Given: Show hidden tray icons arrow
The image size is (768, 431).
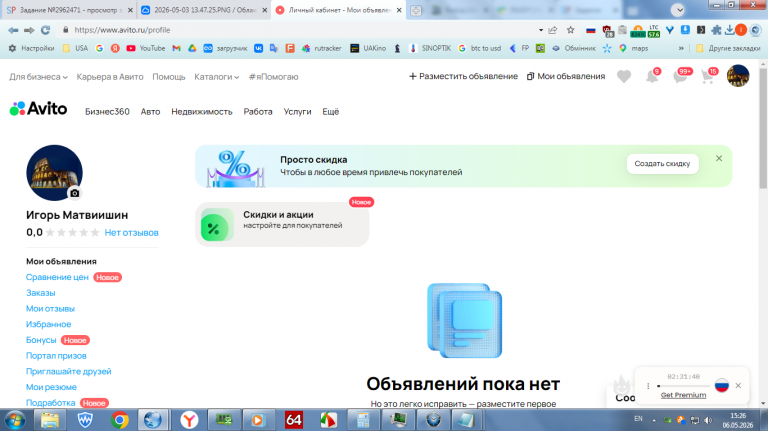Looking at the screenshot, I should (x=654, y=420).
